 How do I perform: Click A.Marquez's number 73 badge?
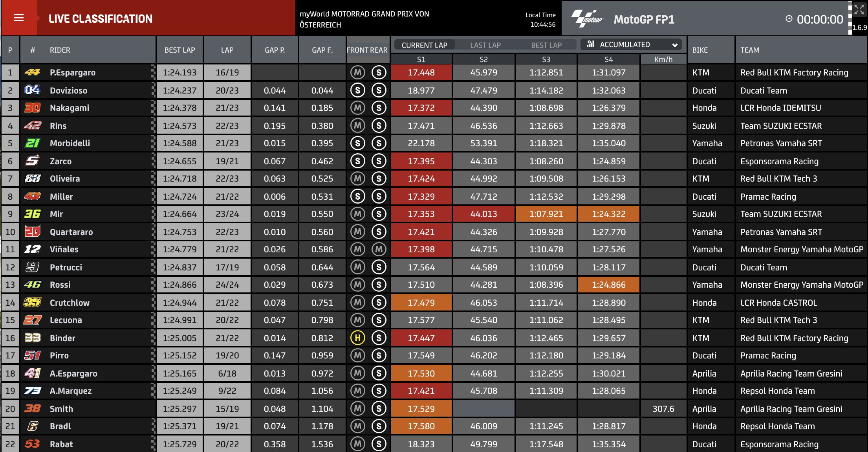point(33,391)
